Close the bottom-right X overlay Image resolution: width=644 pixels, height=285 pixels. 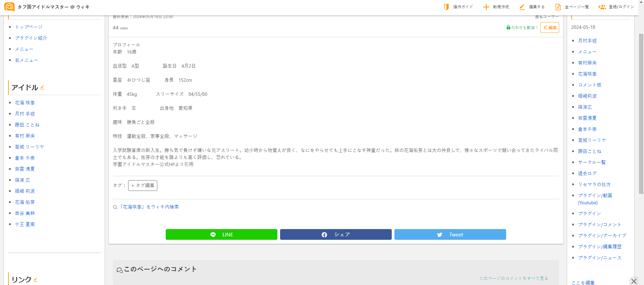pyautogui.click(x=634, y=281)
